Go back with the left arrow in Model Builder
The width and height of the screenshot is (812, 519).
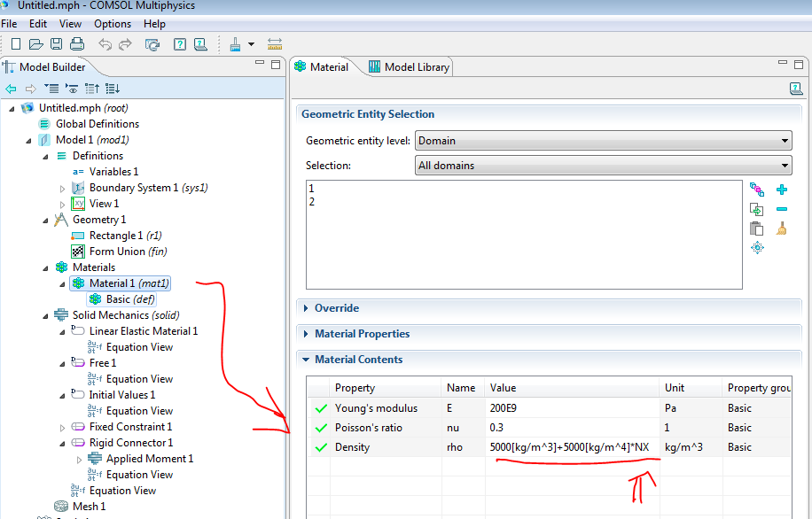[x=11, y=89]
